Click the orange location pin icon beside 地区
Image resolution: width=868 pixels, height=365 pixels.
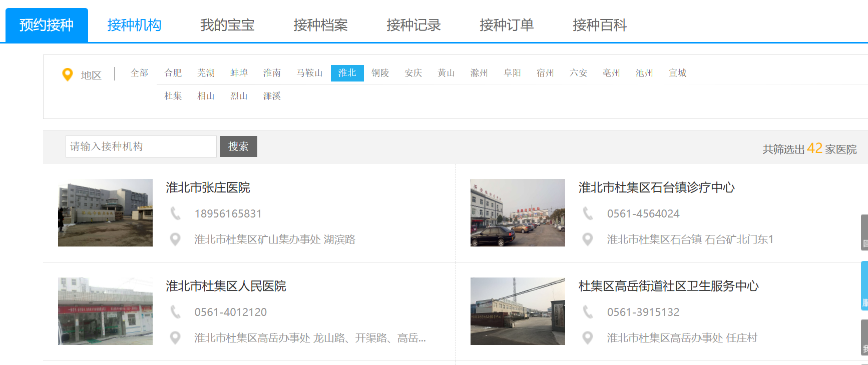pyautogui.click(x=67, y=74)
